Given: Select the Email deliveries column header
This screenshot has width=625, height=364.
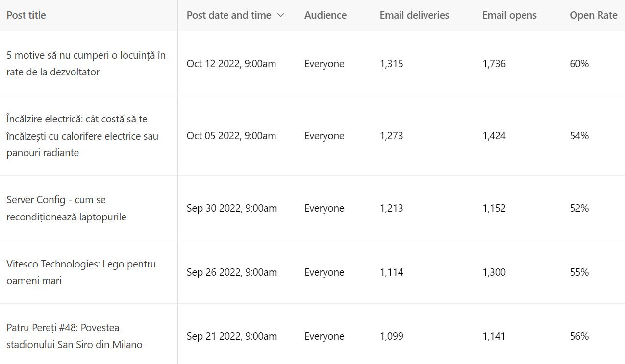Looking at the screenshot, I should coord(414,15).
